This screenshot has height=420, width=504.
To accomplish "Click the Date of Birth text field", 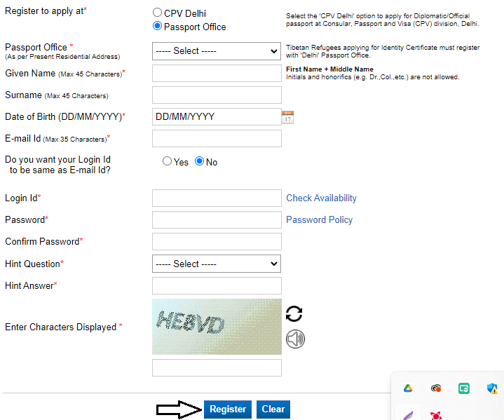I will pyautogui.click(x=217, y=116).
